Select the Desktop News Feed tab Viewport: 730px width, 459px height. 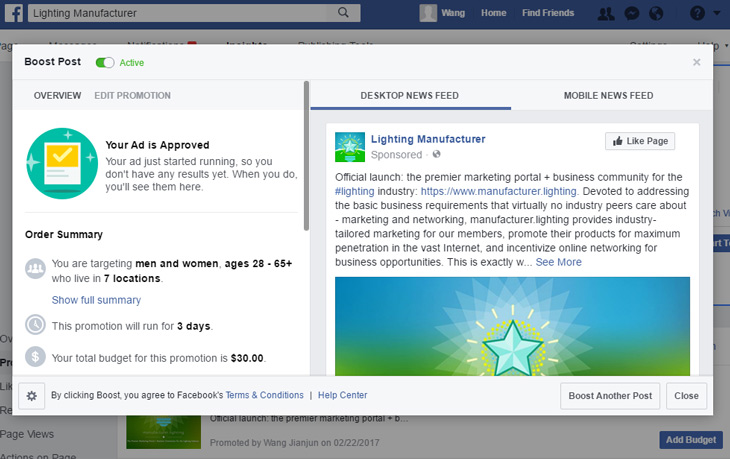tap(410, 95)
